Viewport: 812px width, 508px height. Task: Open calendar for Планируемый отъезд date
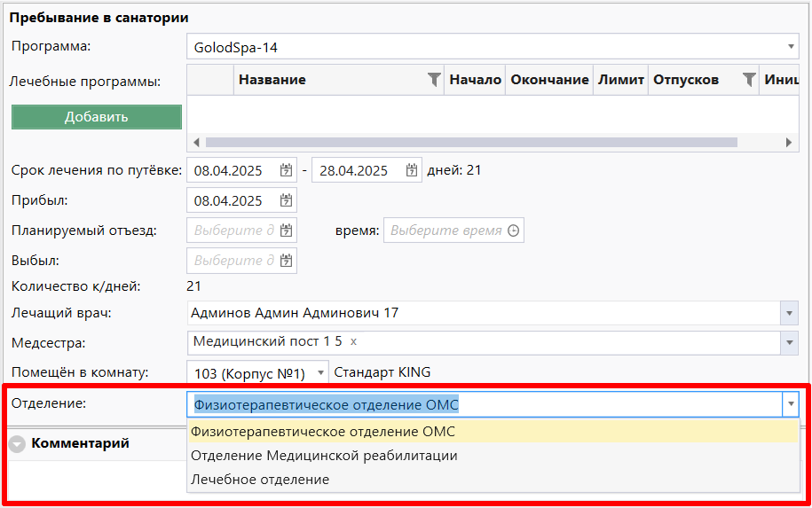[286, 231]
